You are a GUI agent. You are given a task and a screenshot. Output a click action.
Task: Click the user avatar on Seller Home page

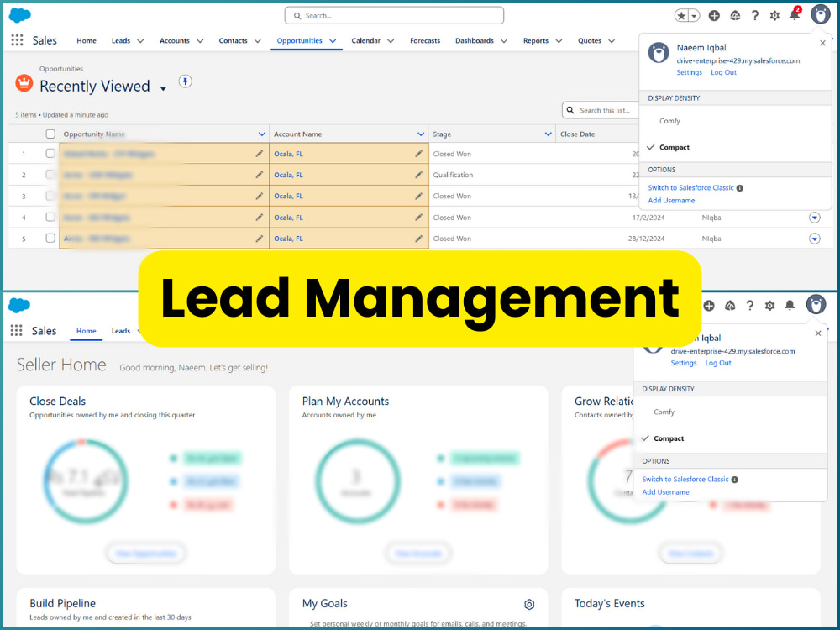click(816, 304)
